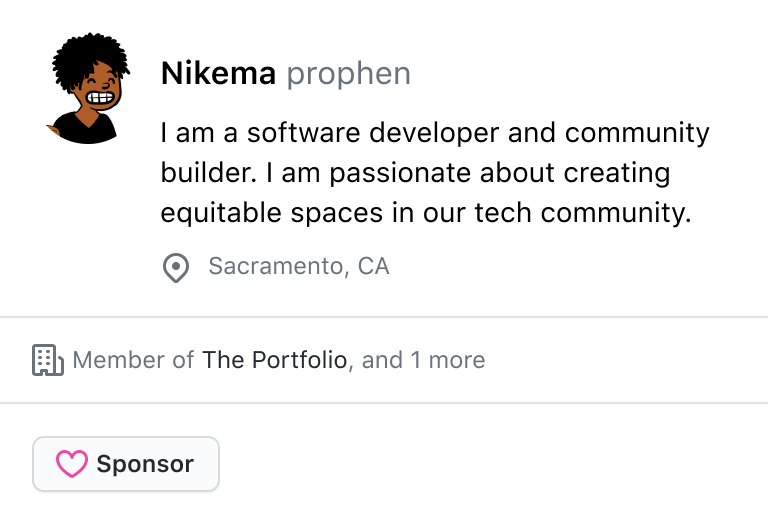Click the "Member of" label

tap(134, 360)
